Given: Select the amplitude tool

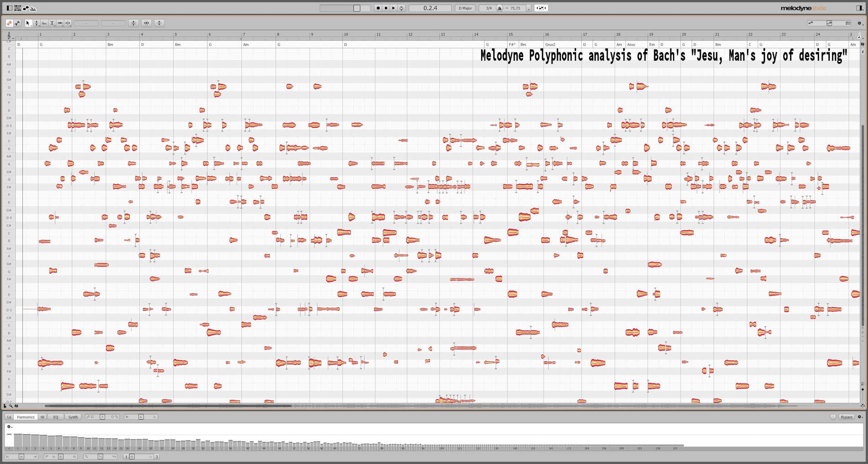Looking at the screenshot, I should [52, 23].
